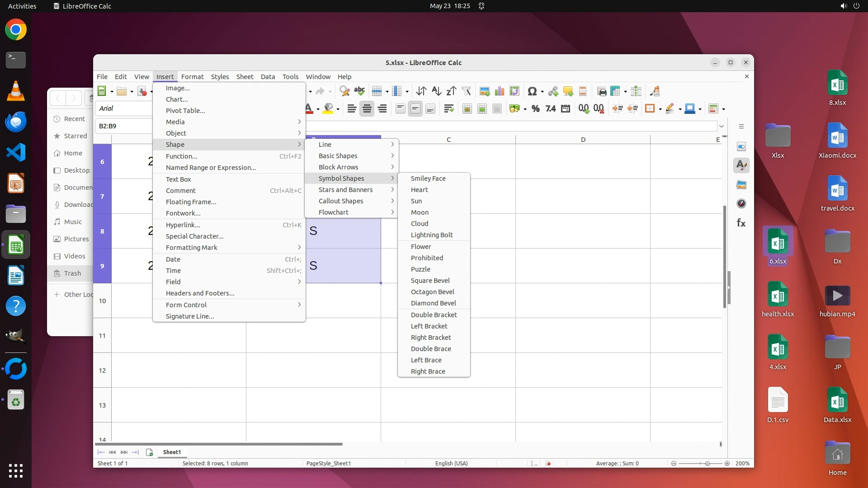Toggle the Center Vertically alignment button

[x=415, y=108]
